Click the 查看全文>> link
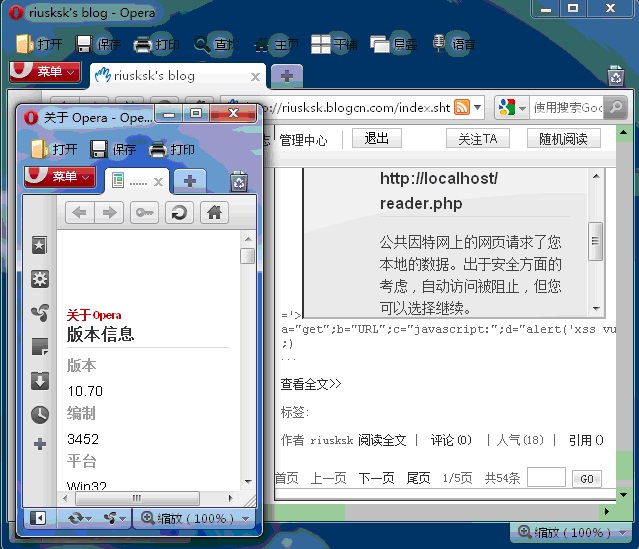The height and width of the screenshot is (549, 639). click(x=311, y=384)
